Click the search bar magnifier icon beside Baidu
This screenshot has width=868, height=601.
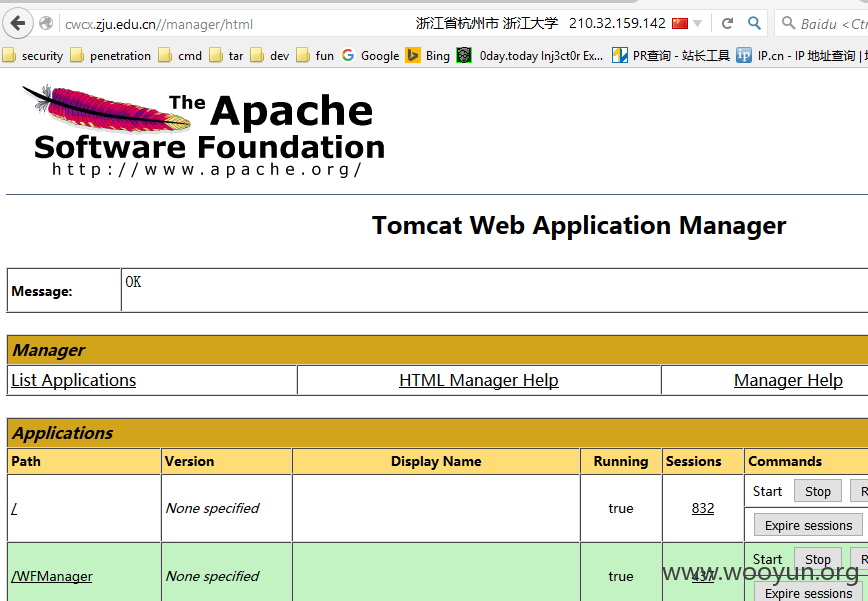[788, 23]
